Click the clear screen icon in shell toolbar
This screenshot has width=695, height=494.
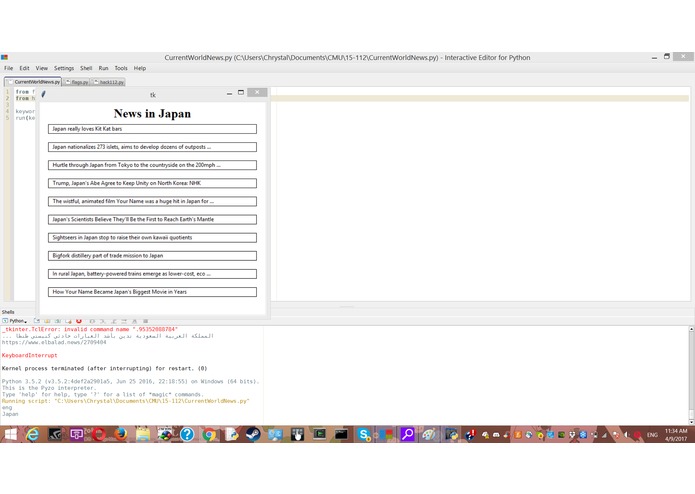click(37, 321)
